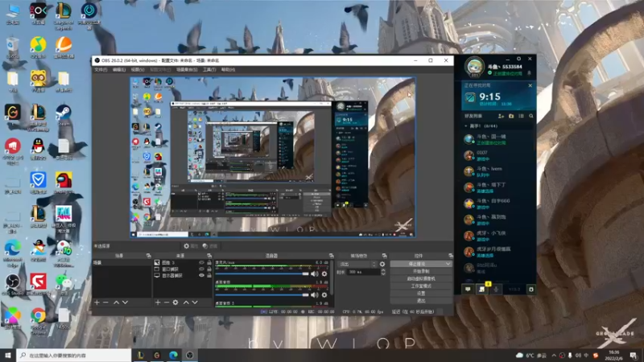Open source properties gear in Sources toolbar
This screenshot has width=644, height=362.
point(175,302)
